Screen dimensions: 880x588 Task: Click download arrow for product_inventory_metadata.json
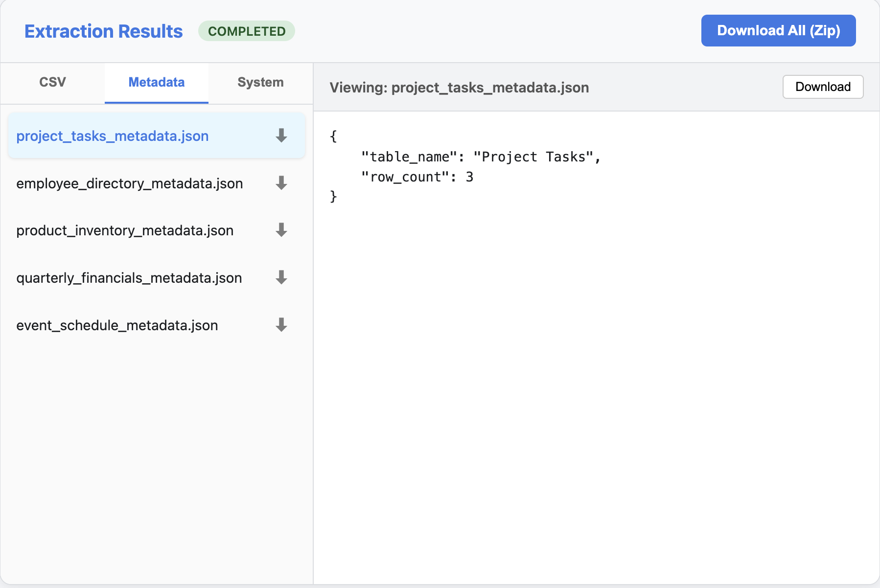coord(281,230)
